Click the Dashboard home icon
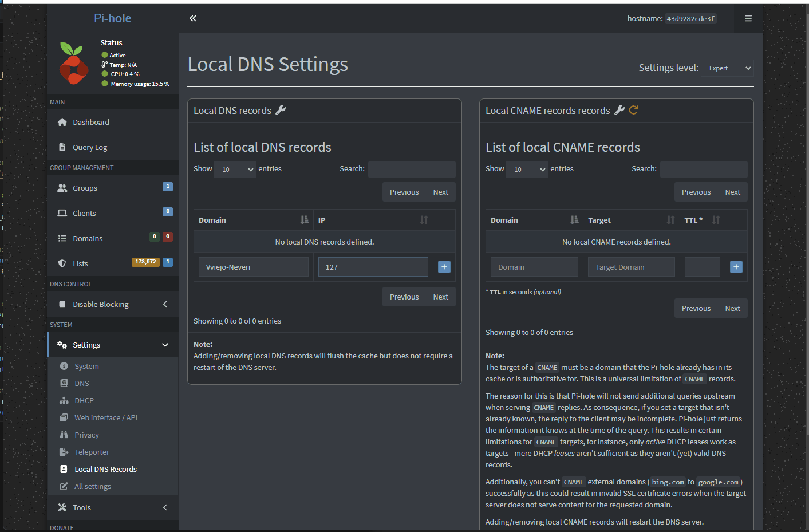This screenshot has height=532, width=809. [x=62, y=122]
